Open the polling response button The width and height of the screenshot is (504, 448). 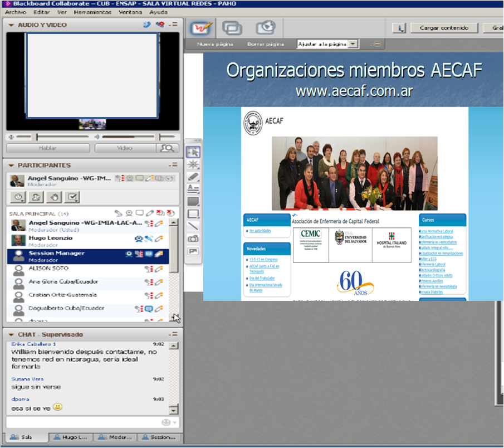tap(72, 197)
